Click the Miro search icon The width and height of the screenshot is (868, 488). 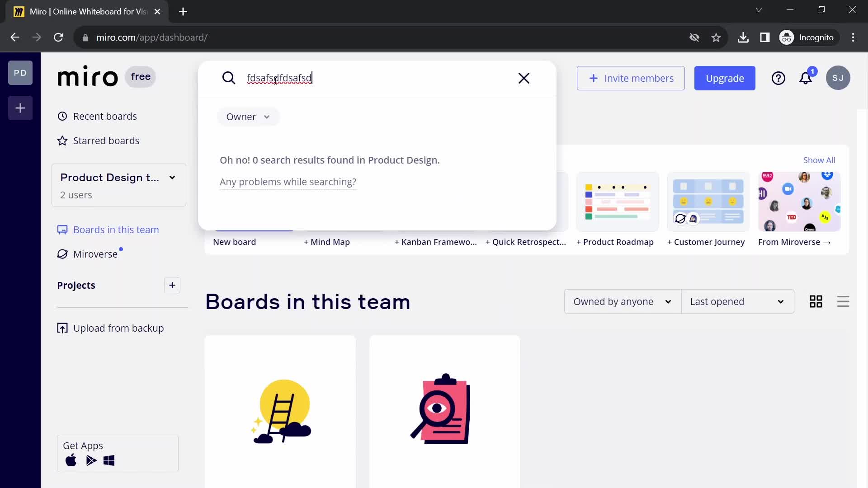point(230,78)
